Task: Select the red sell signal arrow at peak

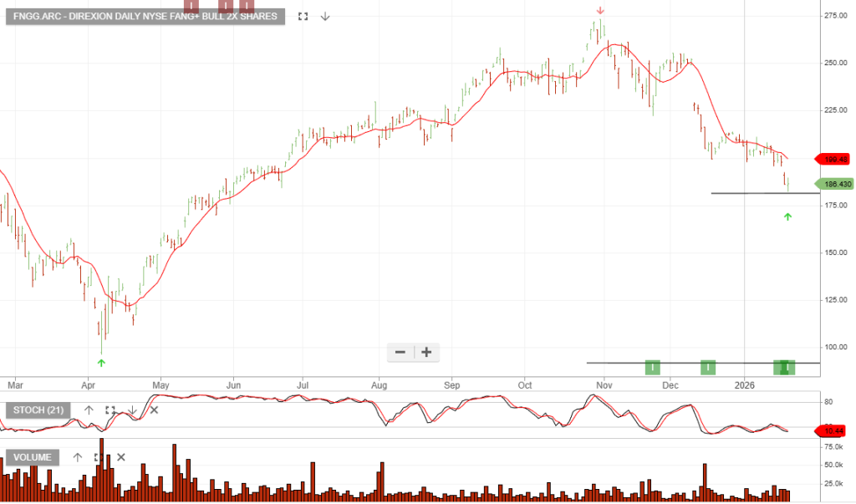Action: [600, 11]
